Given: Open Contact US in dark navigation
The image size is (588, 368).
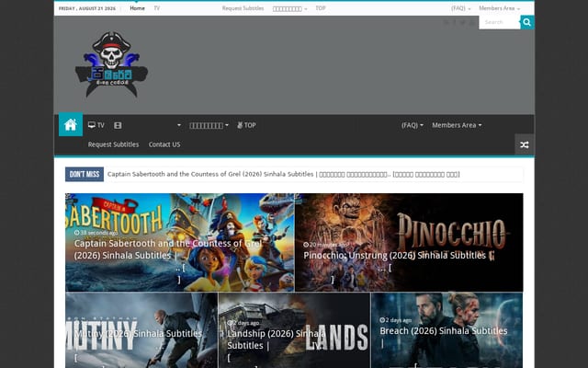Looking at the screenshot, I should (164, 144).
